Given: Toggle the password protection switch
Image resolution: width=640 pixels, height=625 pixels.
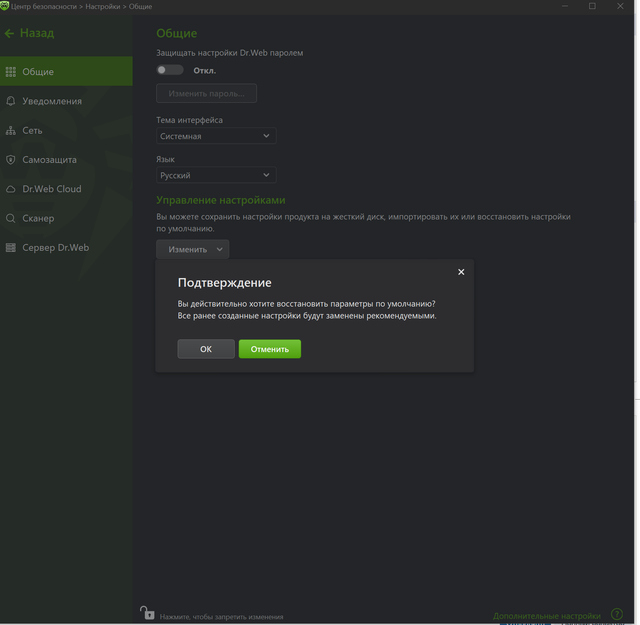Looking at the screenshot, I should point(170,70).
